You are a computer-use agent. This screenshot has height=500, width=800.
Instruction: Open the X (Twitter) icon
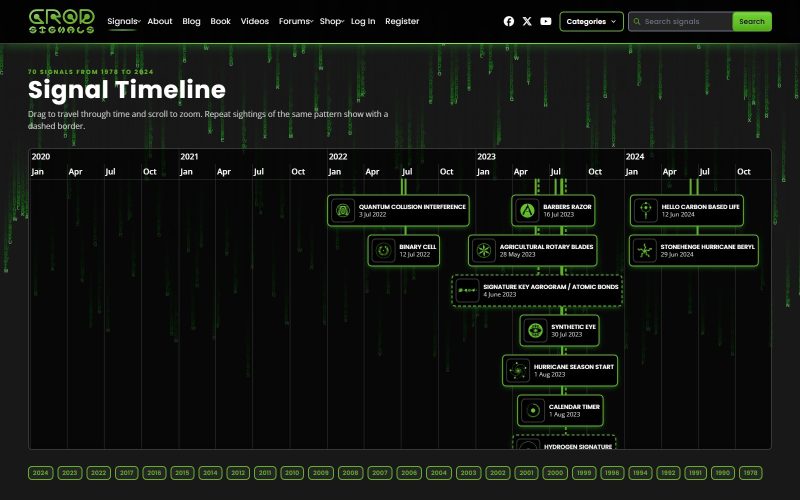click(x=527, y=21)
